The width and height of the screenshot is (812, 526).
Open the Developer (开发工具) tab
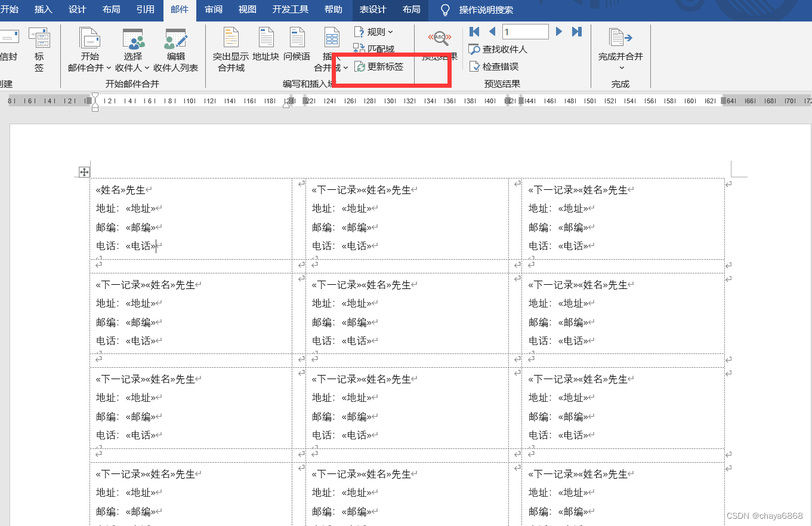291,10
